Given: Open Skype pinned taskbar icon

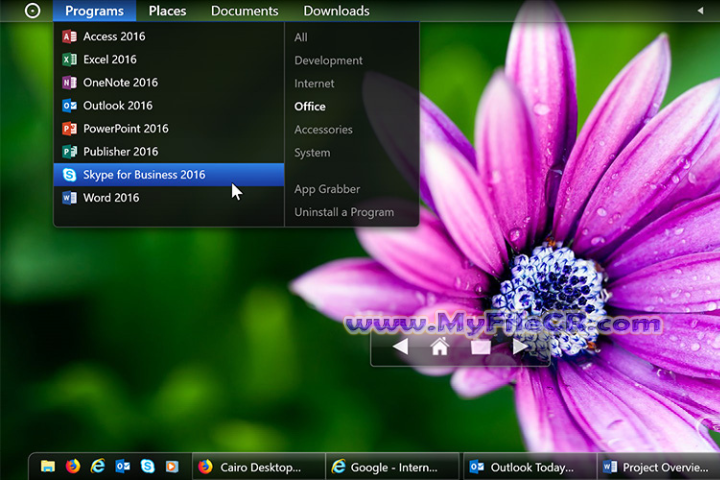Looking at the screenshot, I should click(147, 466).
